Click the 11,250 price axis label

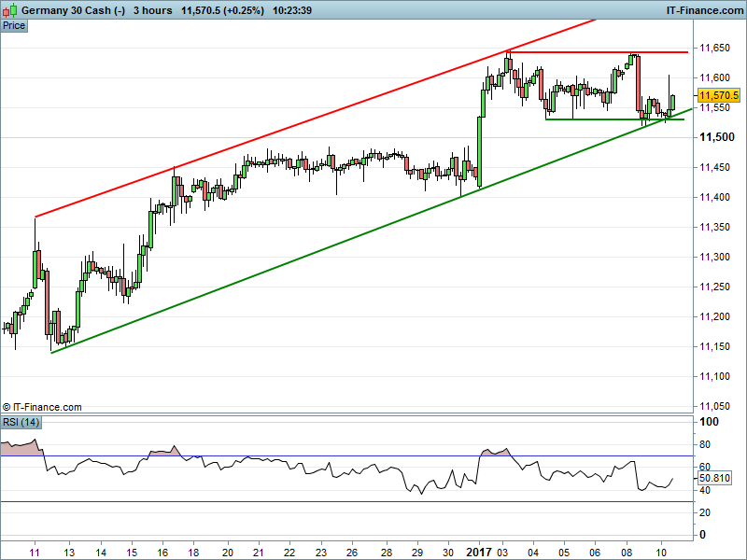(x=714, y=287)
